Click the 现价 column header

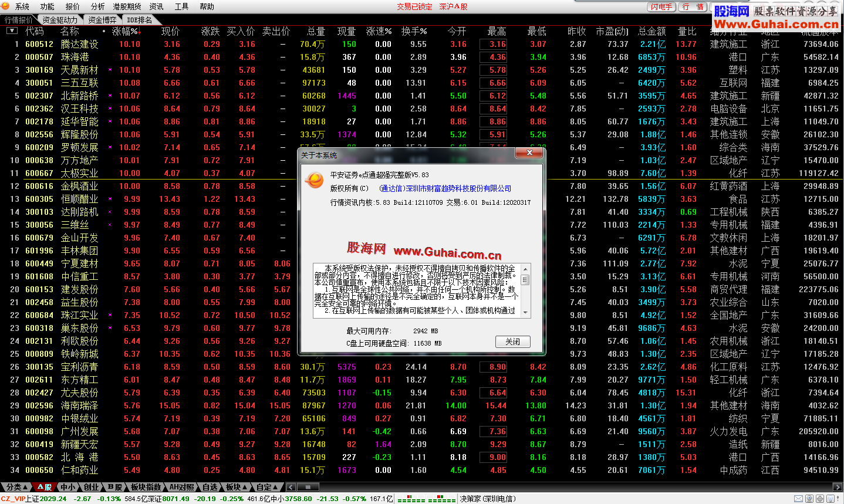[x=170, y=31]
